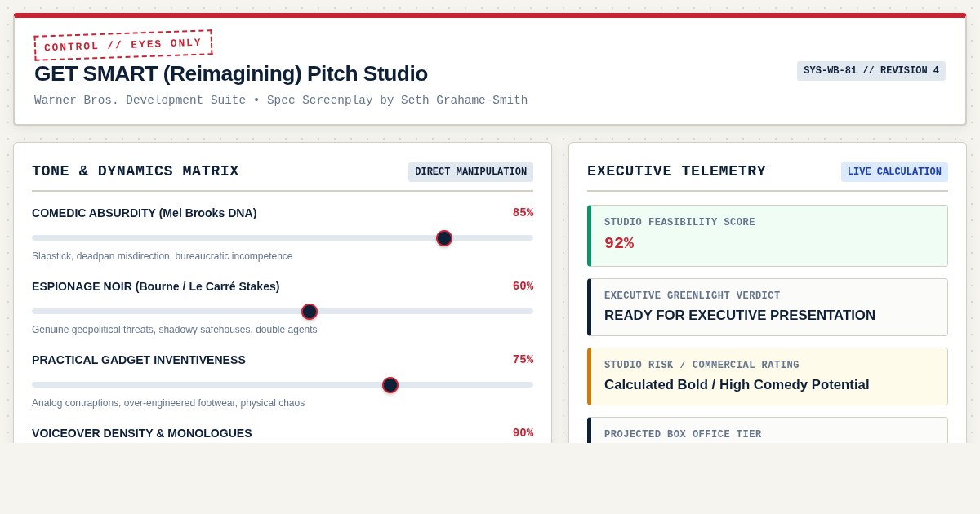Click the Espionage Noir slider handle
980x514 pixels.
pos(310,312)
